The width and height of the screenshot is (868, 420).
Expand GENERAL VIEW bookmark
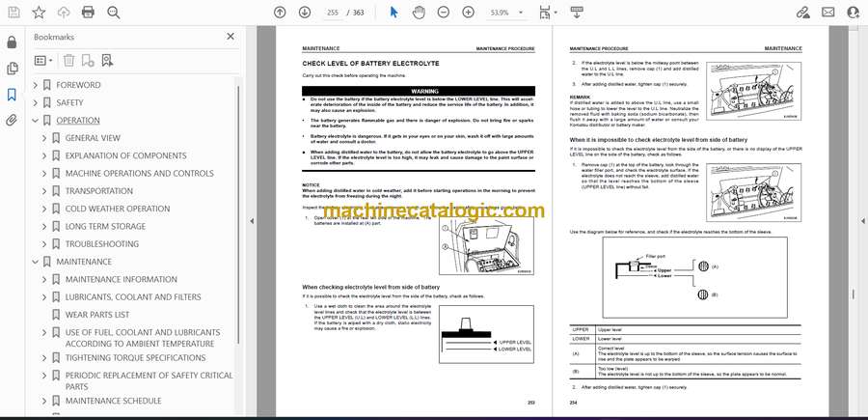(44, 138)
